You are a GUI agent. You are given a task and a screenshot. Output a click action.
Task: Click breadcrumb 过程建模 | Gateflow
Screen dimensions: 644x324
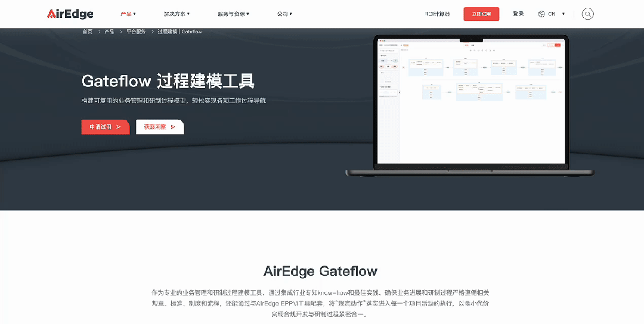pyautogui.click(x=180, y=32)
